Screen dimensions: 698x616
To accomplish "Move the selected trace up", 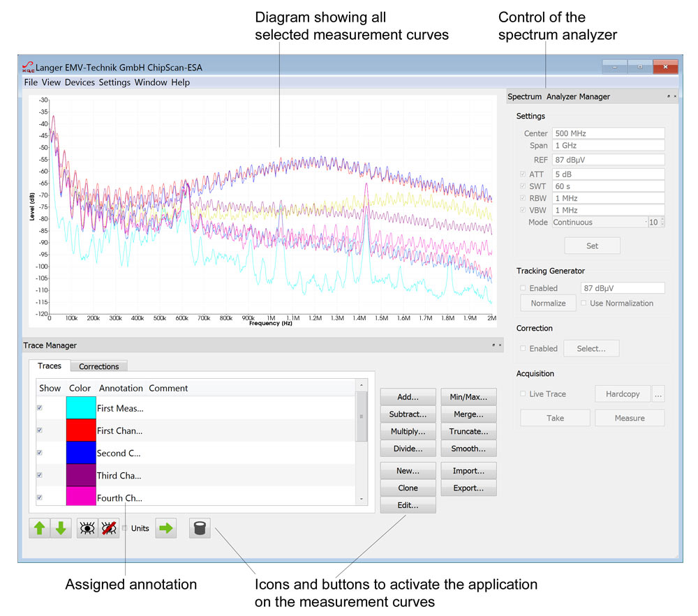I will 40,528.
